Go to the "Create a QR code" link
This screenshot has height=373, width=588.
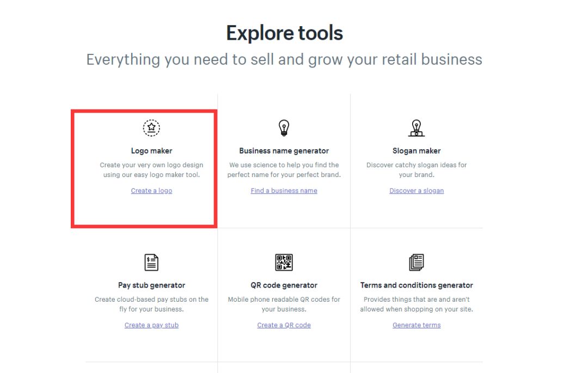click(x=284, y=325)
